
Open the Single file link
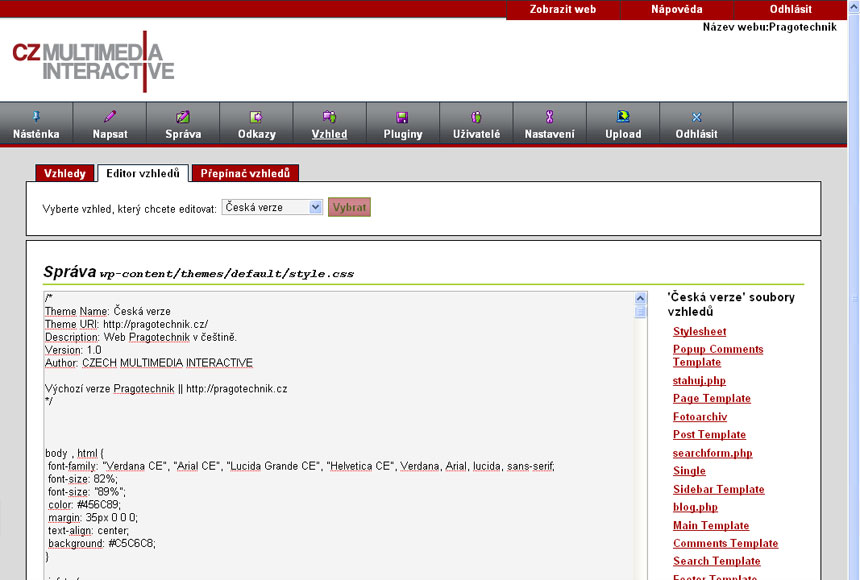(x=689, y=471)
